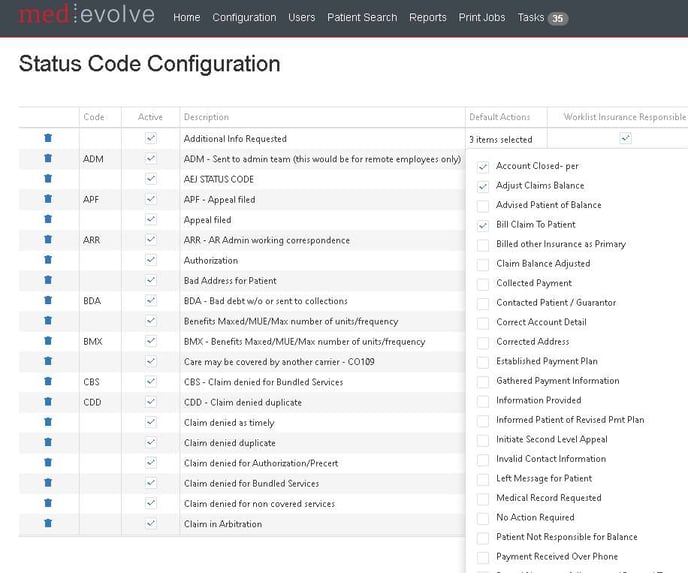Delete the Claim in Arbitration row
688x573 pixels.
[x=48, y=523]
